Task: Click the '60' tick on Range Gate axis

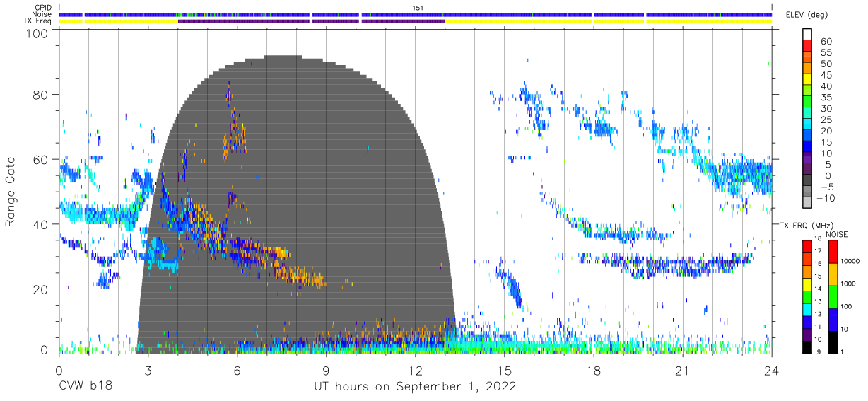Action: tap(41, 160)
